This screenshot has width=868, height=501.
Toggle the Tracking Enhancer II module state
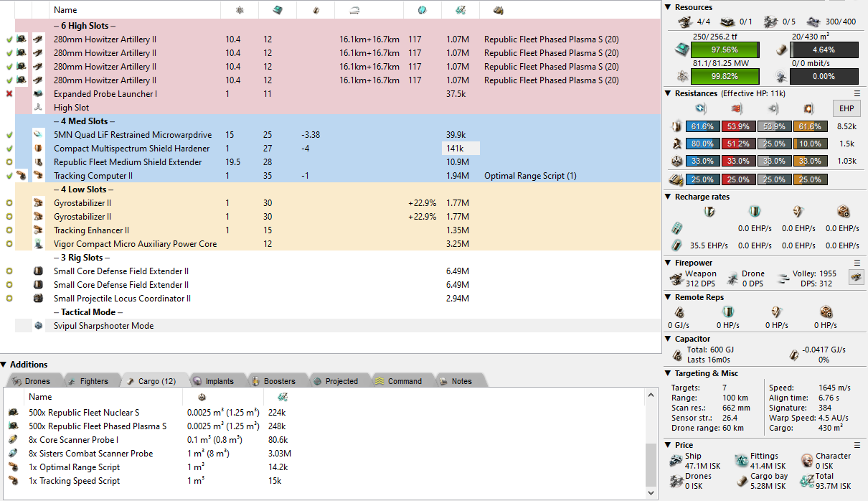pyautogui.click(x=9, y=230)
